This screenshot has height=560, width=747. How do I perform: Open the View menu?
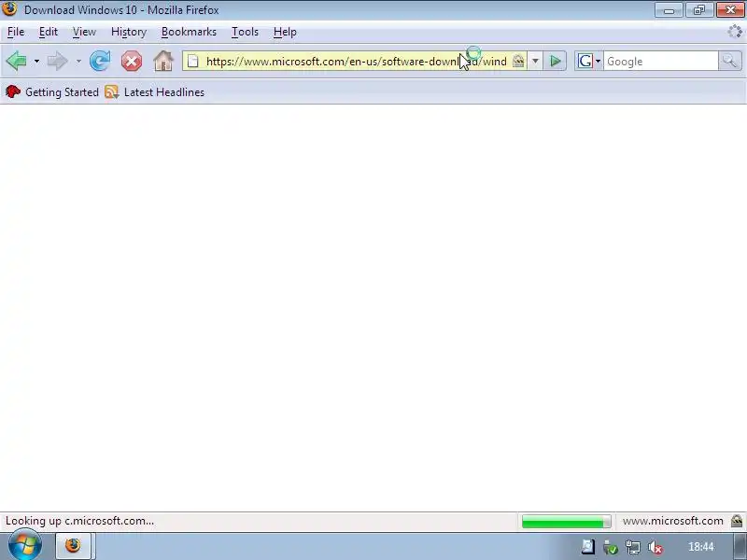click(x=84, y=32)
